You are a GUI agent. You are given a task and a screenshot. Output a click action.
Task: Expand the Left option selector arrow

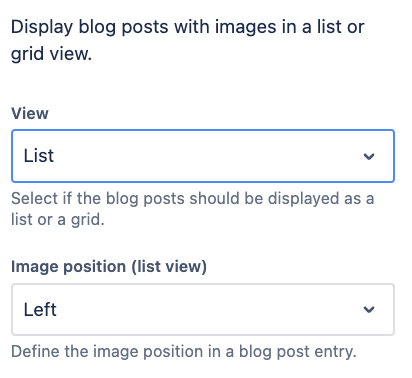pos(369,310)
